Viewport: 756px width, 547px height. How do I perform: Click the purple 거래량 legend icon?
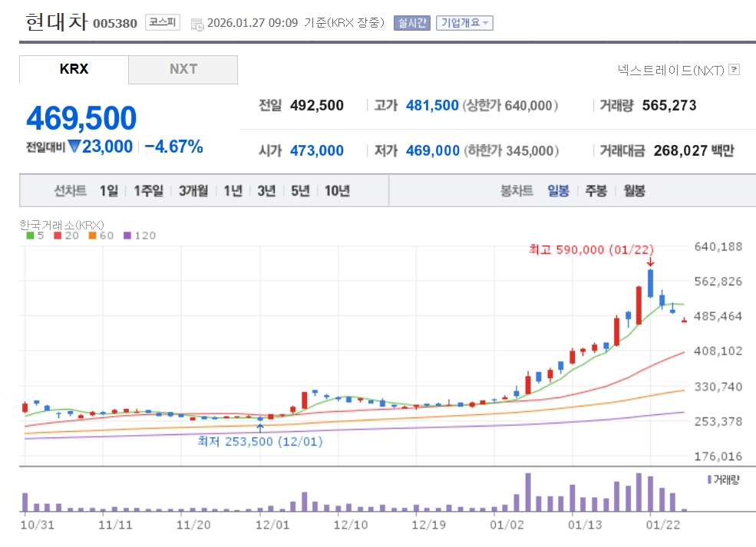[x=708, y=479]
